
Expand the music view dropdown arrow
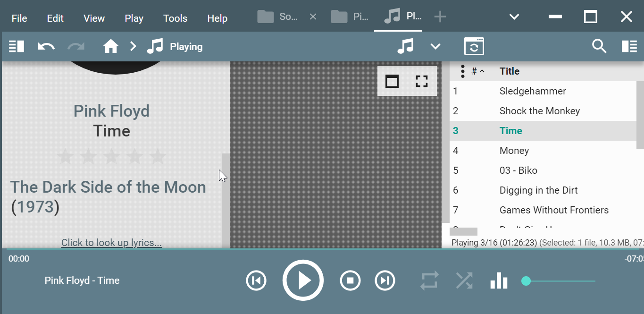click(435, 47)
